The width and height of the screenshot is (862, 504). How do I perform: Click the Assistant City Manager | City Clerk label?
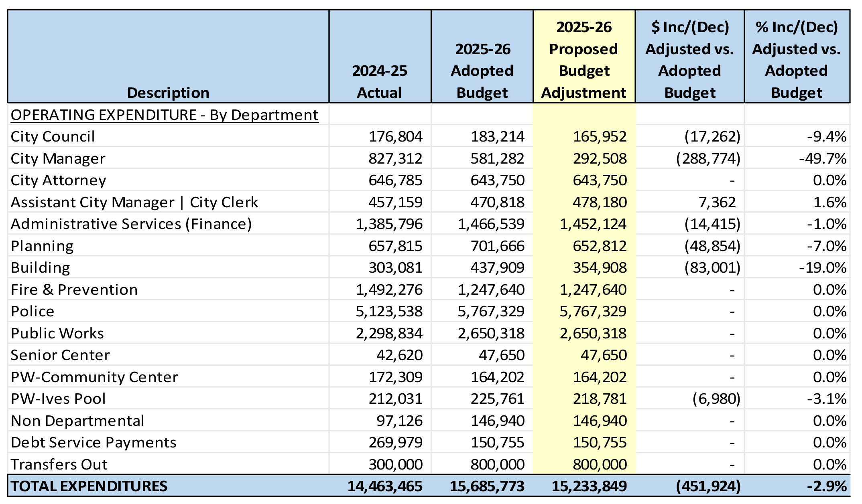coord(134,202)
